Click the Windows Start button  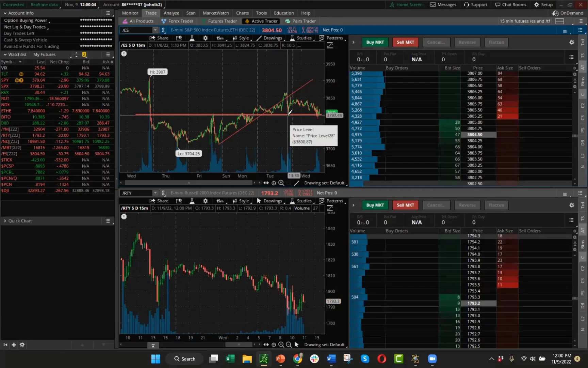coord(156,359)
